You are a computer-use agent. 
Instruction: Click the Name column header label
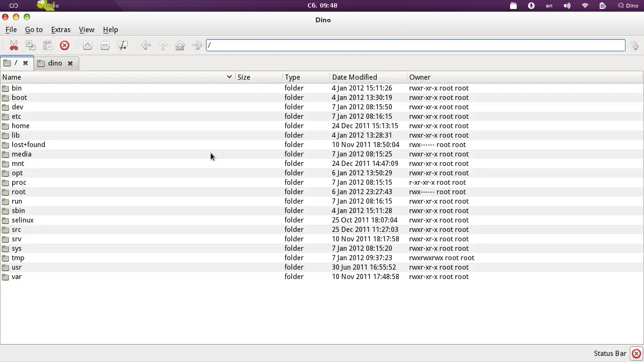tap(12, 77)
